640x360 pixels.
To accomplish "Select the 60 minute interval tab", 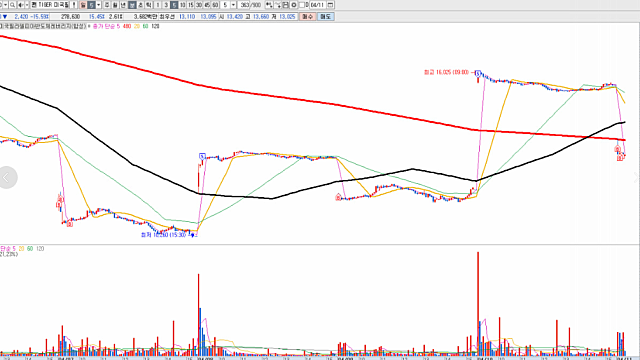I will [215, 5].
